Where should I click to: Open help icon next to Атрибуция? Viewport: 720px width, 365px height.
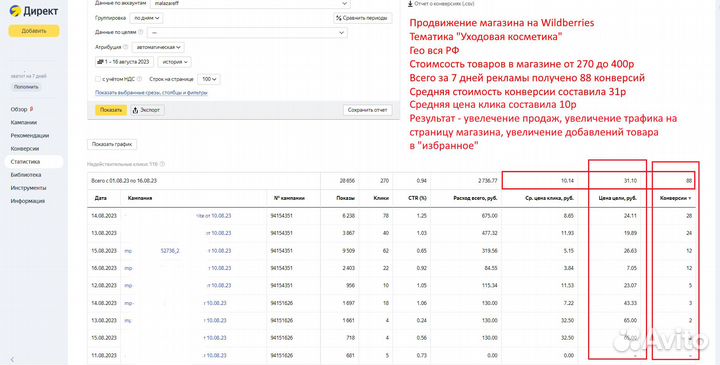point(125,47)
